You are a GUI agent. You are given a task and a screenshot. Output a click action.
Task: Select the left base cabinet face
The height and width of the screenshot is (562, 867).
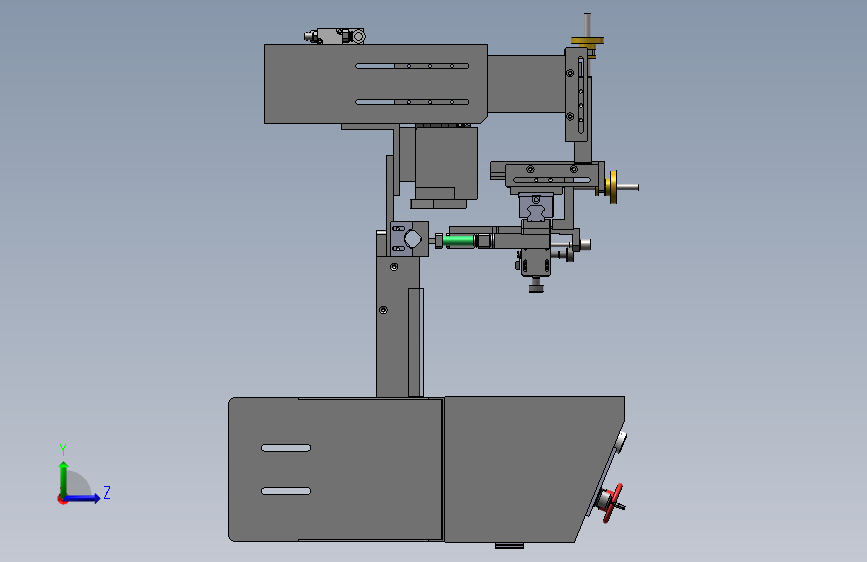point(335,469)
